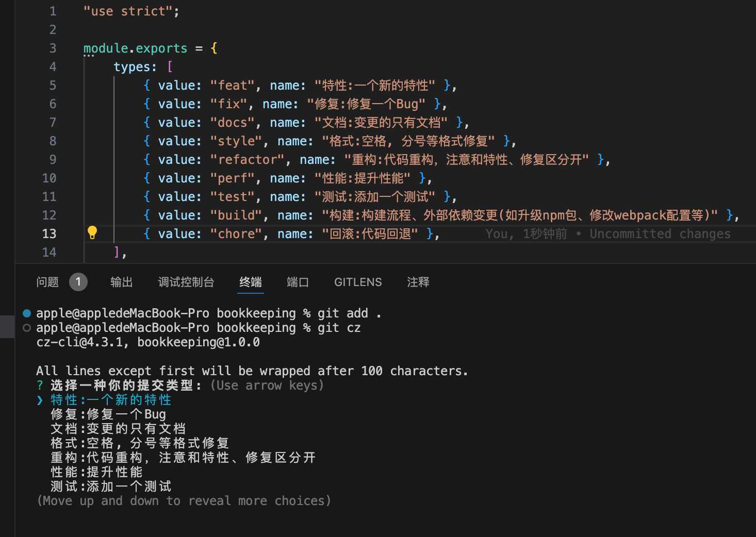Viewport: 756px width, 537px height.
Task: Click cz-cli@4.3.1 version text in terminal
Action: pos(79,342)
